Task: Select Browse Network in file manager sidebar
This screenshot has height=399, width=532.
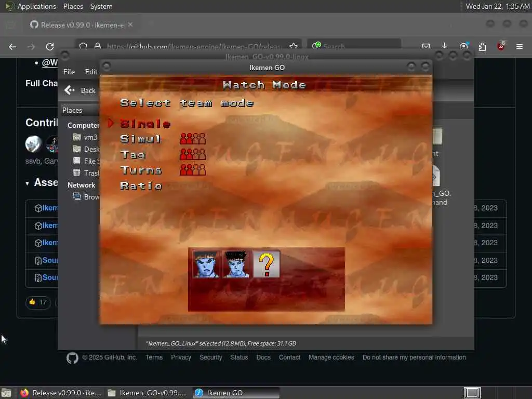Action: (x=86, y=197)
